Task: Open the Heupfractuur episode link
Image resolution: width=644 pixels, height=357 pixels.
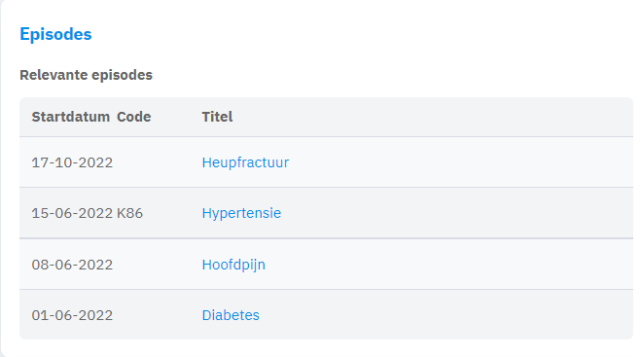Action: pyautogui.click(x=245, y=162)
